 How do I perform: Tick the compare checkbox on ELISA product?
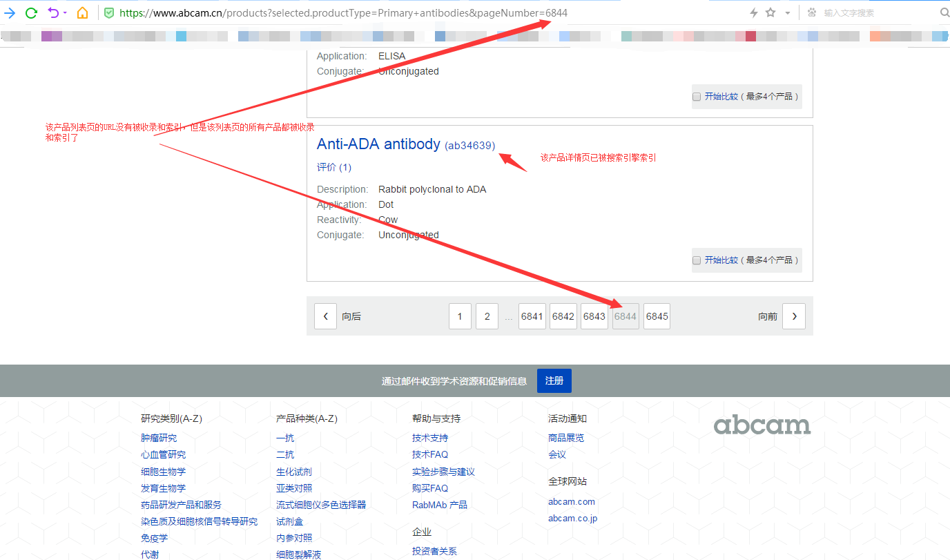pos(697,97)
